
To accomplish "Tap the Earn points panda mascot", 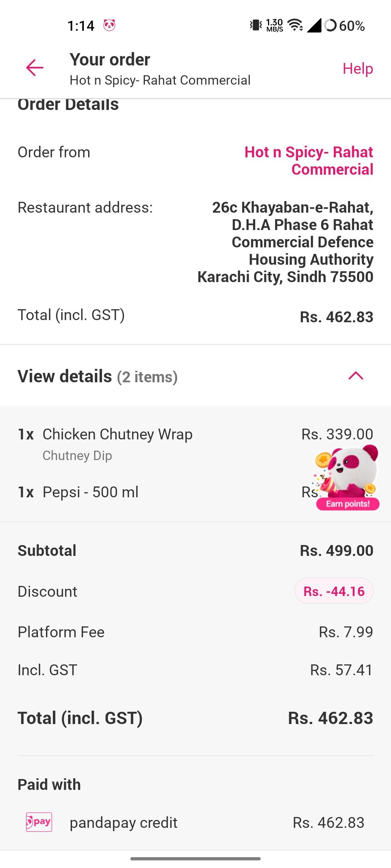I will (348, 477).
